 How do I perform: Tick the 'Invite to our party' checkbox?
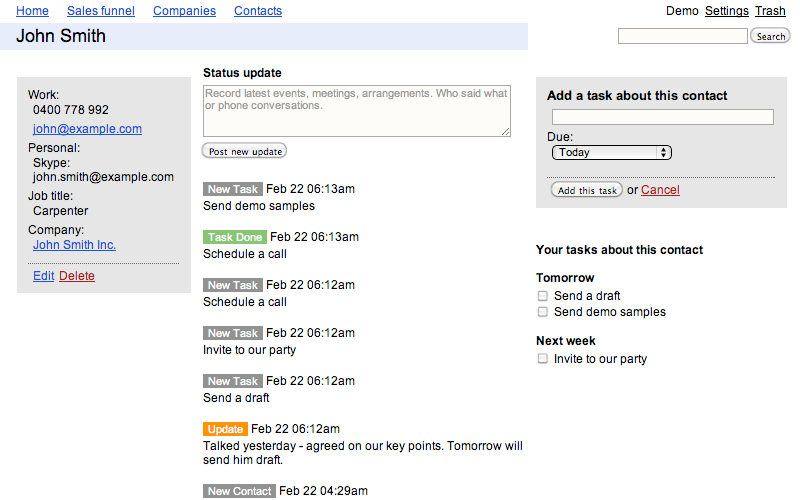pos(542,359)
